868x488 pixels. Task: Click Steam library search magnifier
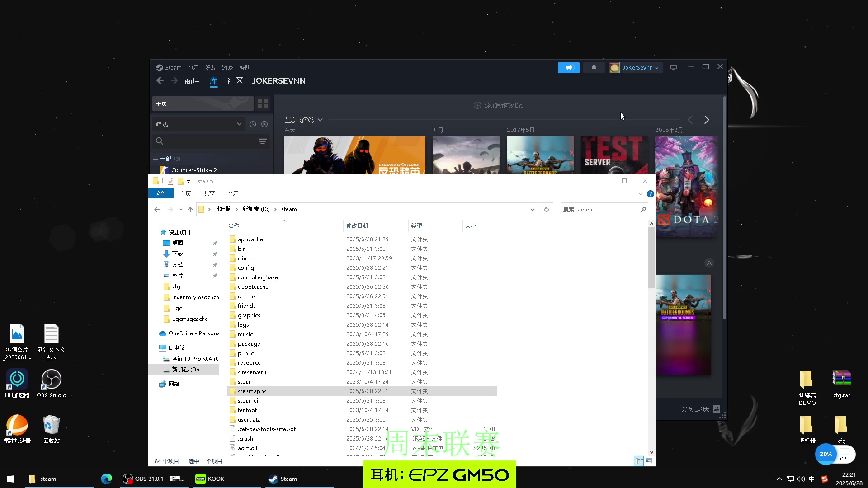159,141
